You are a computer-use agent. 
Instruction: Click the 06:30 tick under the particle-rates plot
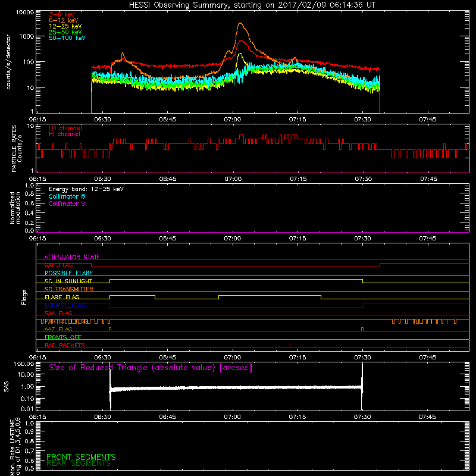coord(102,179)
